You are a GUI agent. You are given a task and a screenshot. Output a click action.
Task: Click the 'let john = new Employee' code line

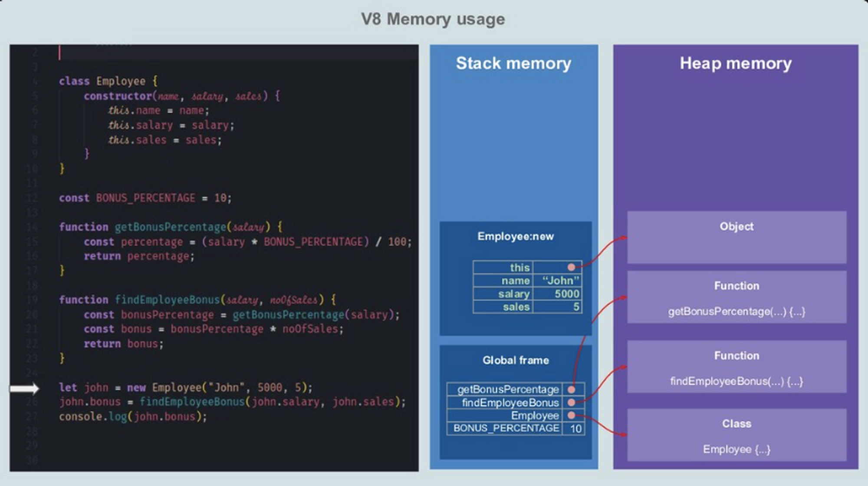pyautogui.click(x=185, y=387)
